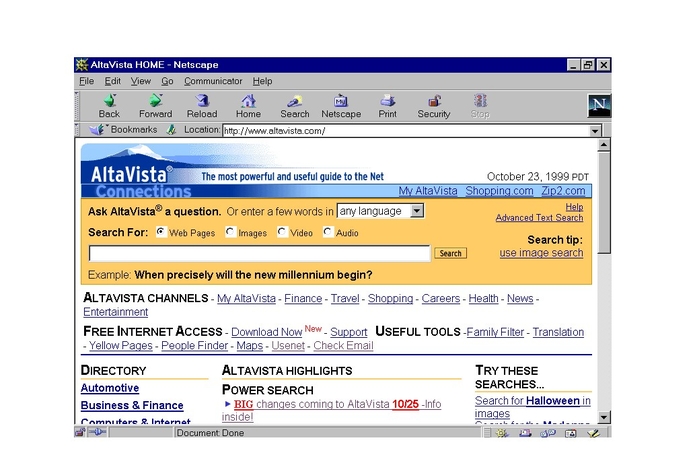Screen dimensions: 693x461
Task: Open Navigator from the component bar icon
Action: [502, 433]
